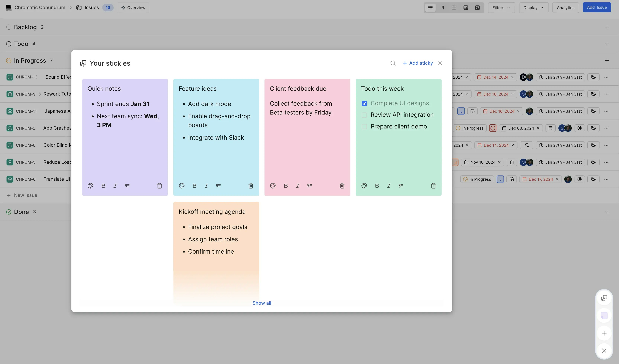This screenshot has height=364, width=619.
Task: Switch to calendar layout view
Action: [454, 8]
